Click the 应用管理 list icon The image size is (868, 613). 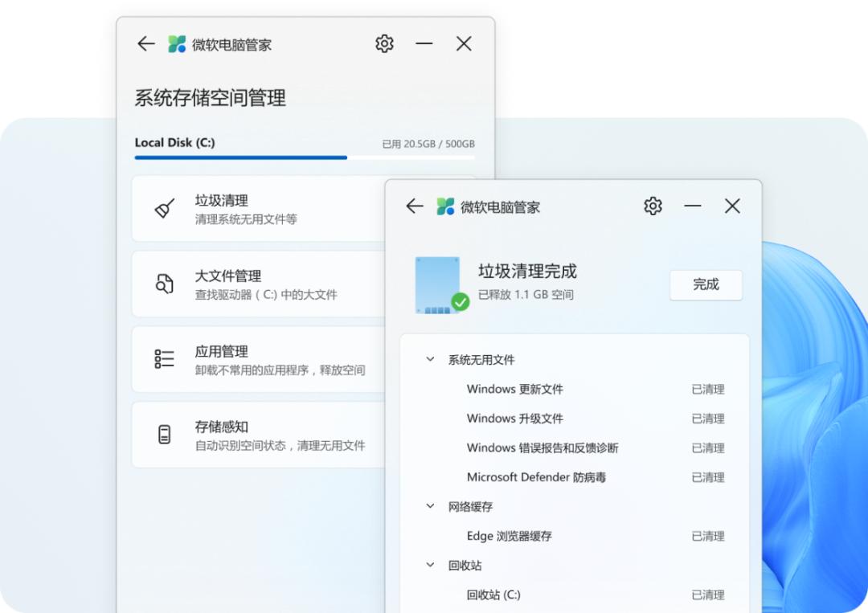(x=163, y=359)
